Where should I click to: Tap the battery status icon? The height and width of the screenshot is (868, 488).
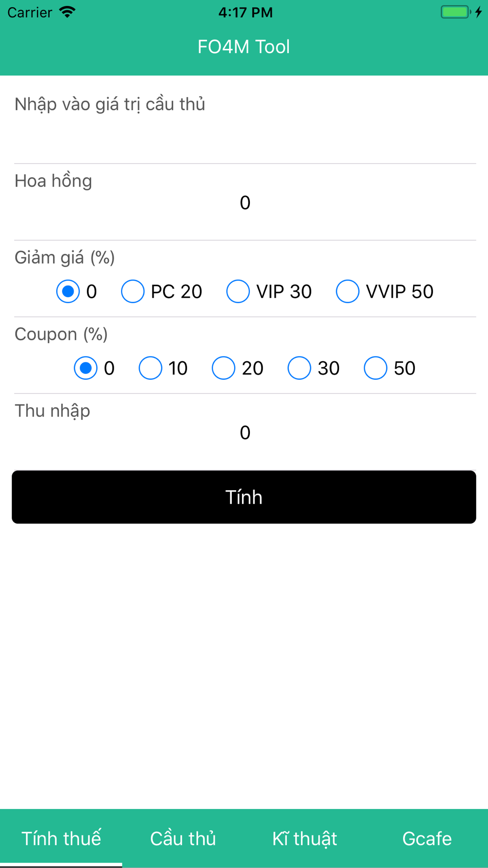456,12
